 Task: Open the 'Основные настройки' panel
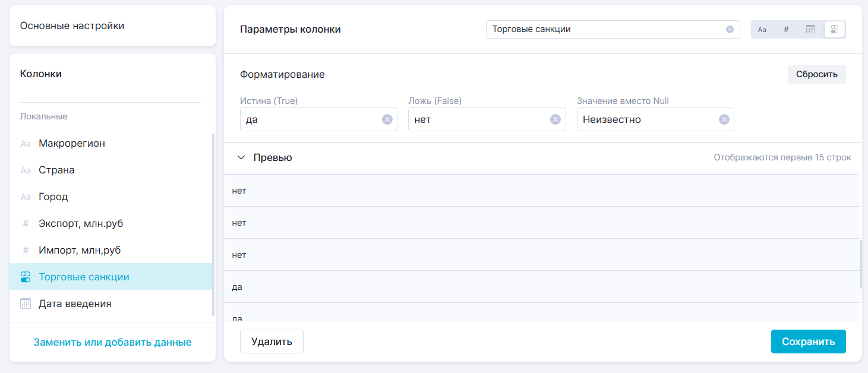(x=112, y=26)
